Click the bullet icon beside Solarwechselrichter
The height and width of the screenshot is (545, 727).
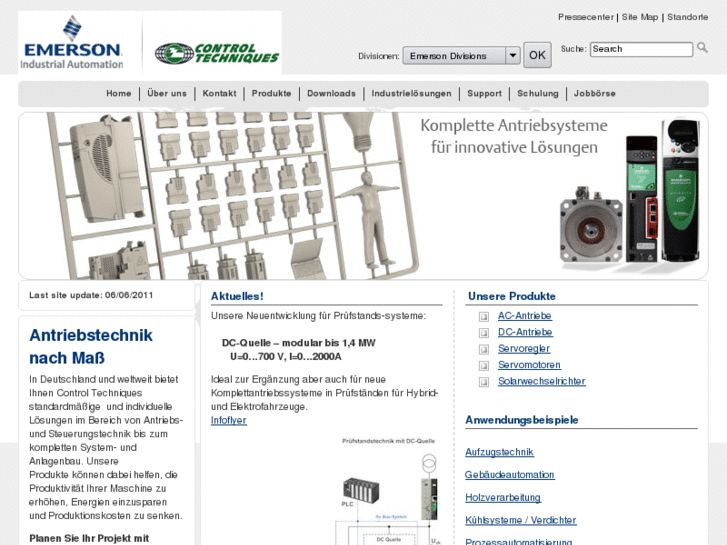(484, 382)
